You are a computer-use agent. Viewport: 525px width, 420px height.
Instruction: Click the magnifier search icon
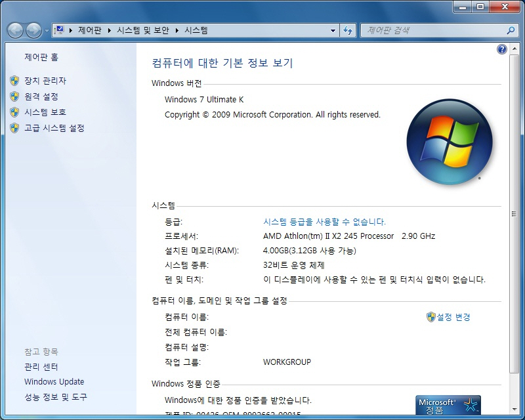(x=511, y=30)
